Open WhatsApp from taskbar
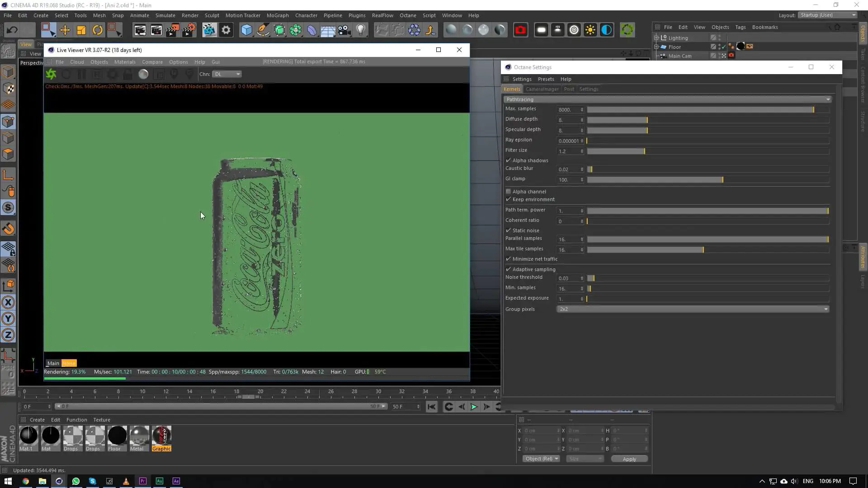 pyautogui.click(x=76, y=481)
